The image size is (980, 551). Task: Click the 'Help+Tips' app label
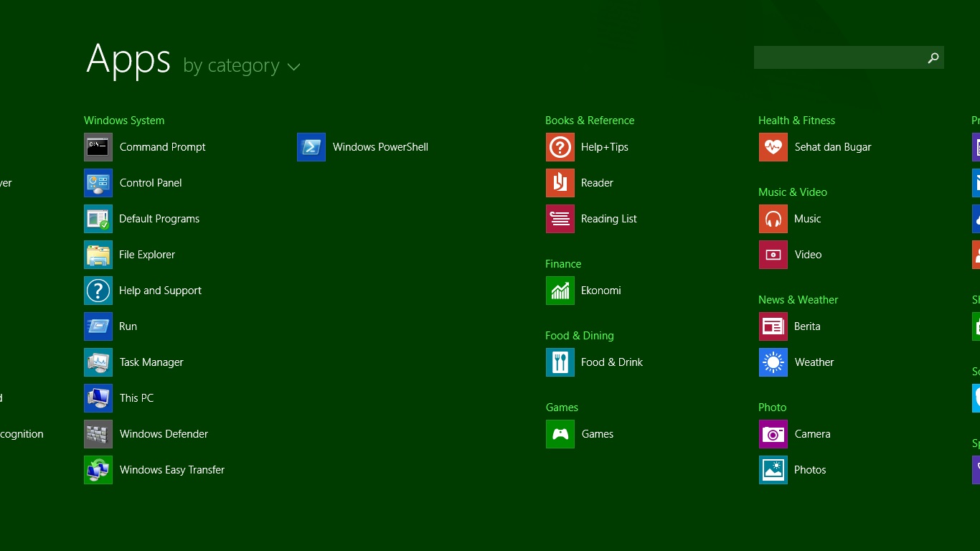click(x=605, y=147)
